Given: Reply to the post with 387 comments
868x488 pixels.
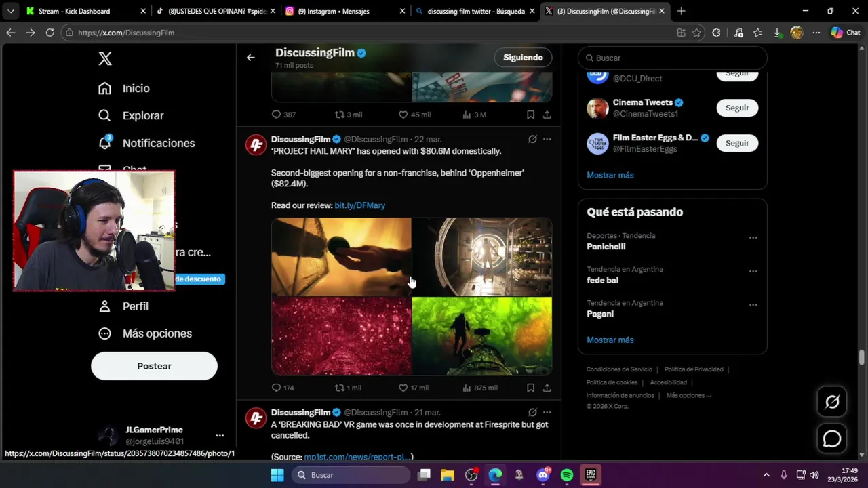Looking at the screenshot, I should coord(276,115).
